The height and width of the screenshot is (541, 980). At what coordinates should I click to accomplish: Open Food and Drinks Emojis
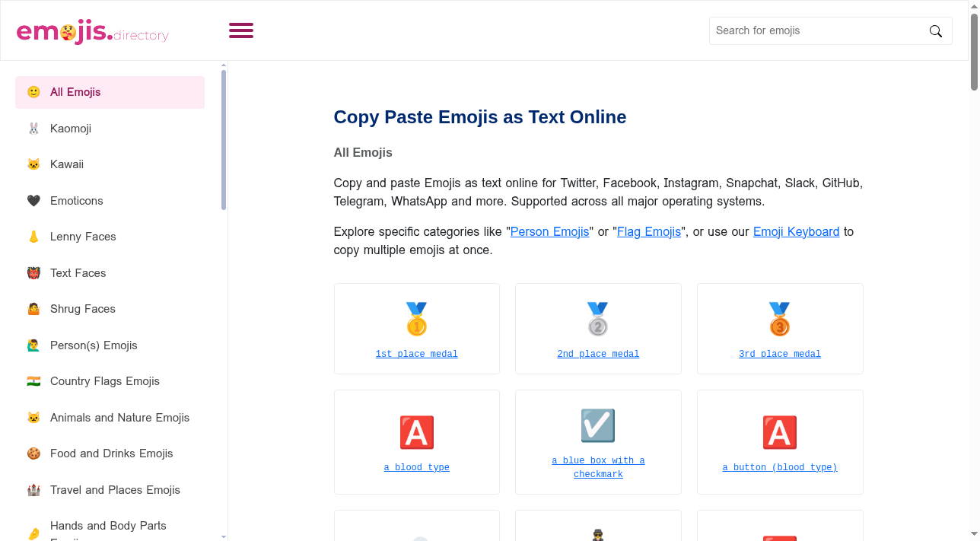110,453
